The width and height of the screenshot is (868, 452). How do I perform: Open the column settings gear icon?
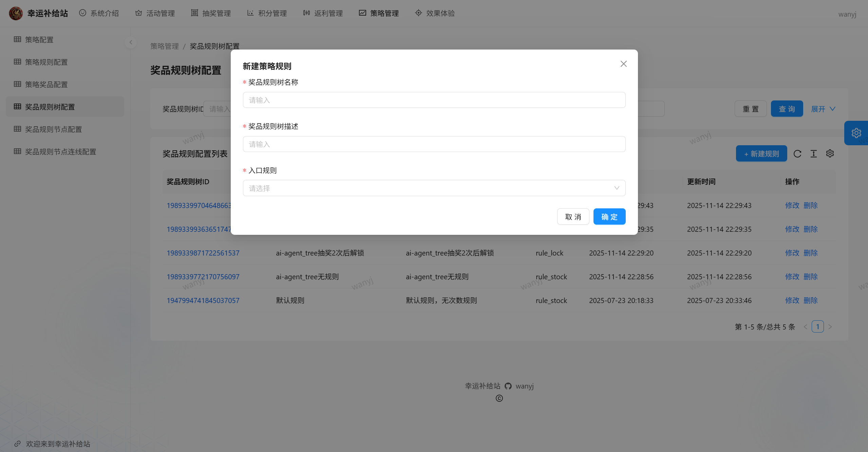830,154
